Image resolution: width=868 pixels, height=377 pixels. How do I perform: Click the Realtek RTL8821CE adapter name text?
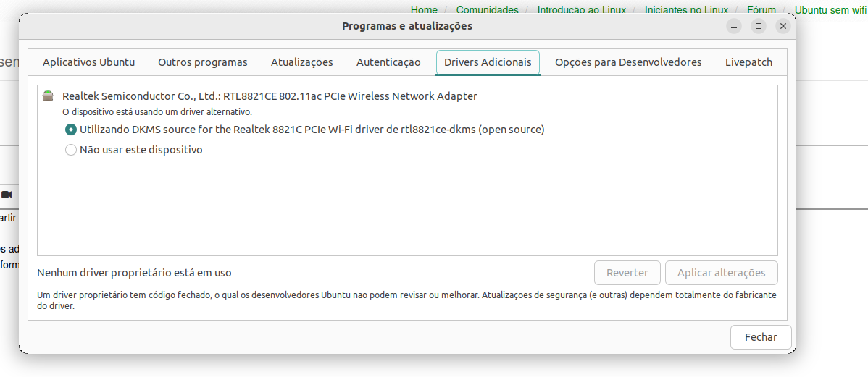point(270,96)
